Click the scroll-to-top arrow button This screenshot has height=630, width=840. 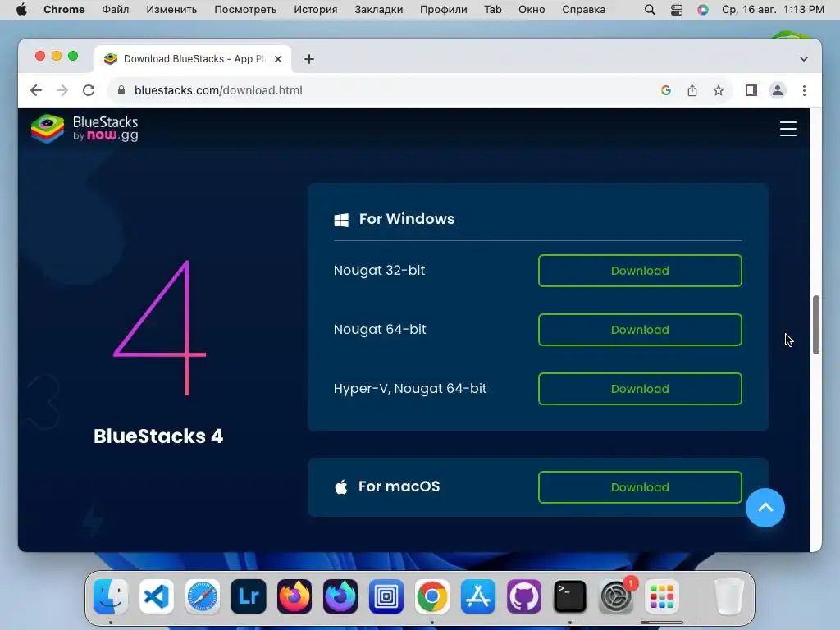point(765,507)
